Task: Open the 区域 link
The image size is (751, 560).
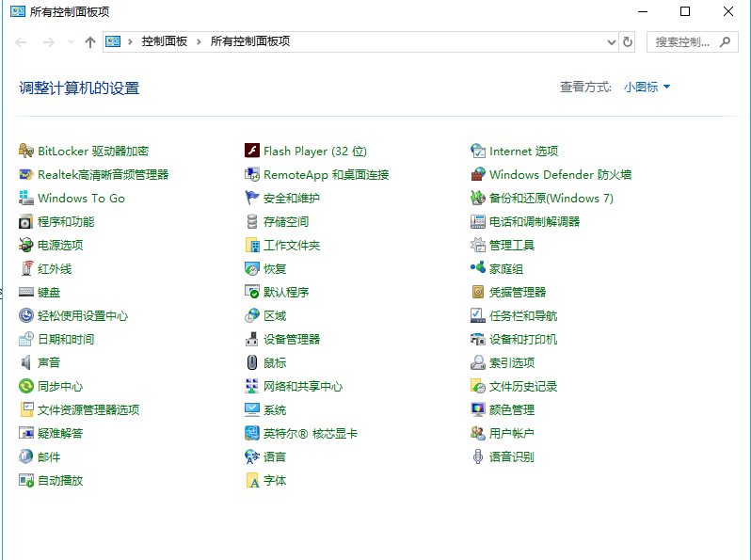Action: (275, 315)
